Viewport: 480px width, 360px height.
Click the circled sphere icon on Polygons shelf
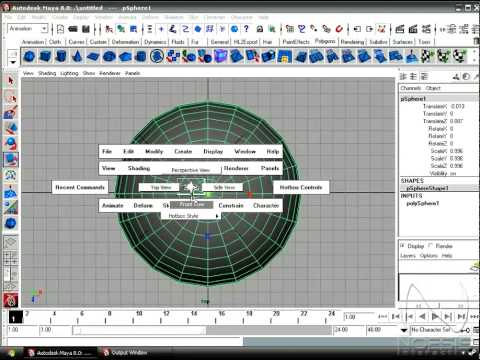click(156, 56)
